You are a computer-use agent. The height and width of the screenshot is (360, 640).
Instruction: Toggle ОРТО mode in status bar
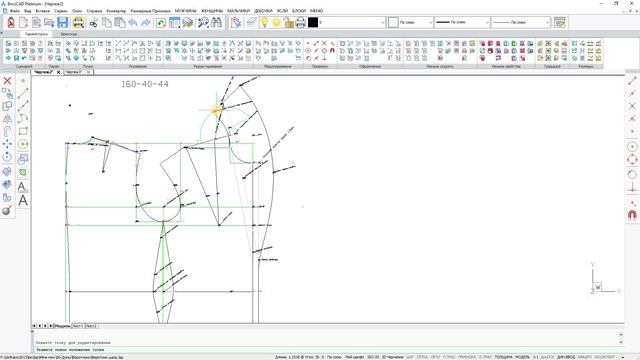point(436,357)
